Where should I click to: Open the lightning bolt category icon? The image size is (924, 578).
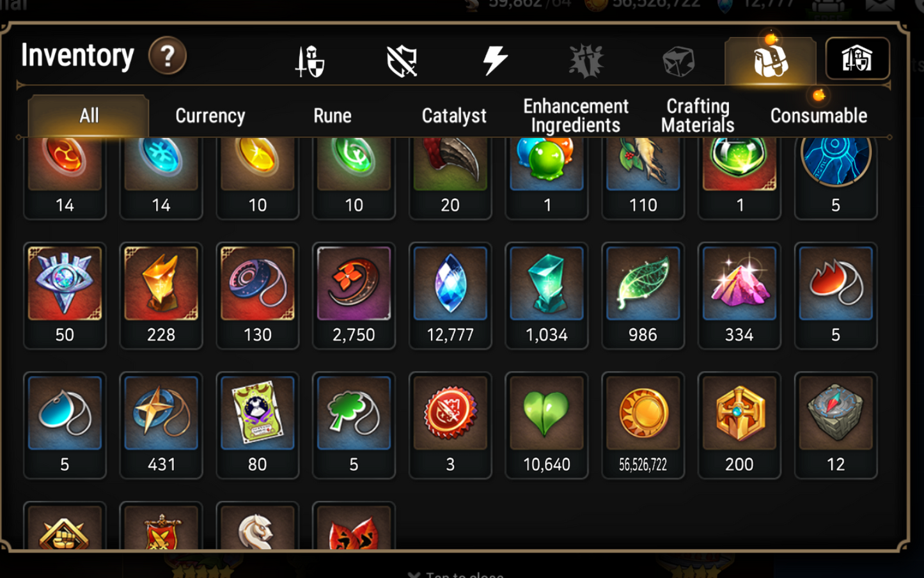(x=495, y=61)
